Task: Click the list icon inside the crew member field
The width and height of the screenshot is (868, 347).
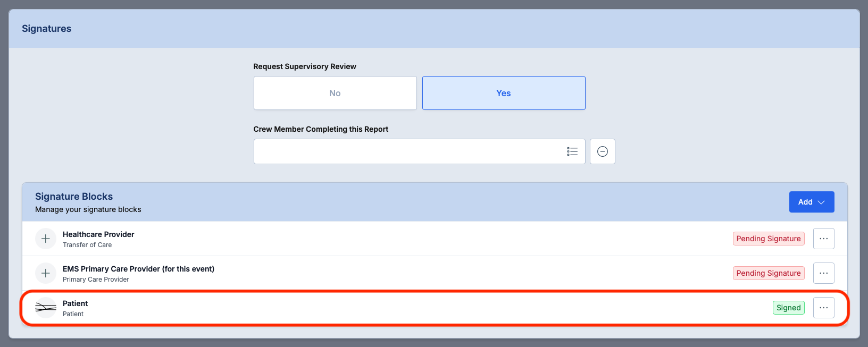Action: coord(572,151)
